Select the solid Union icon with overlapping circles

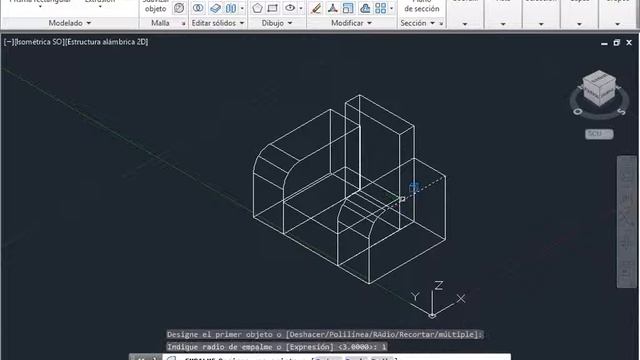[x=198, y=8]
